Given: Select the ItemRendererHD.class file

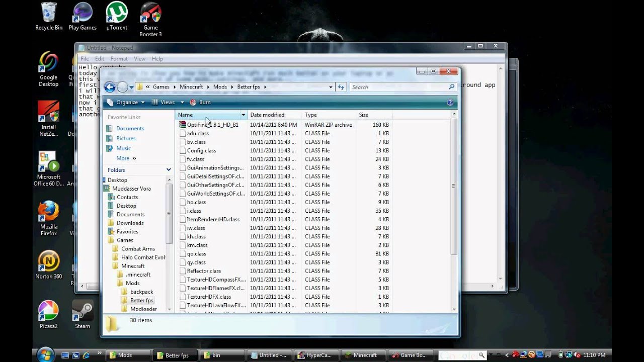Looking at the screenshot, I should 213,219.
